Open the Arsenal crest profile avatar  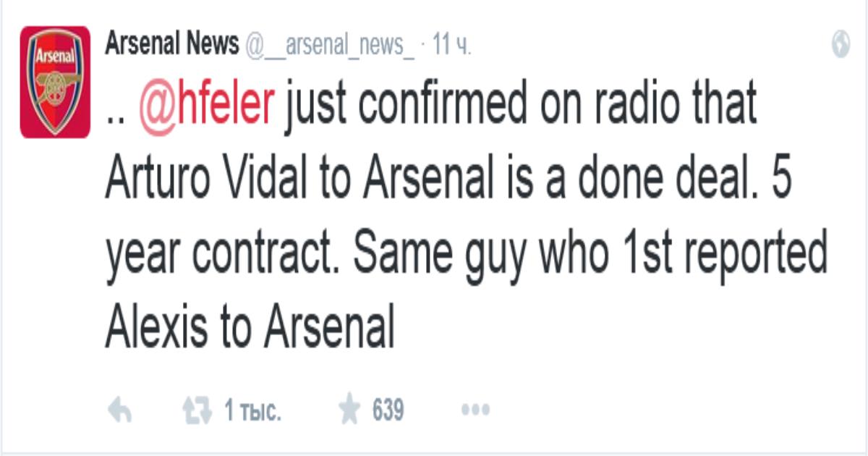(55, 82)
